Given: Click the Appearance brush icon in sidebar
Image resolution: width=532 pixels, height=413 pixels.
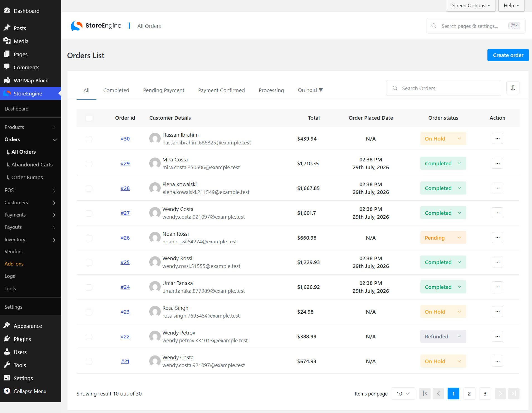Looking at the screenshot, I should (7, 326).
